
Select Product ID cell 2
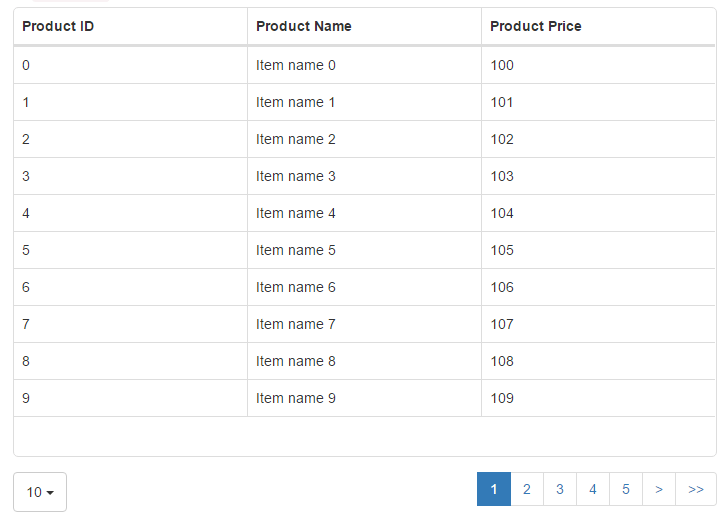coord(130,139)
